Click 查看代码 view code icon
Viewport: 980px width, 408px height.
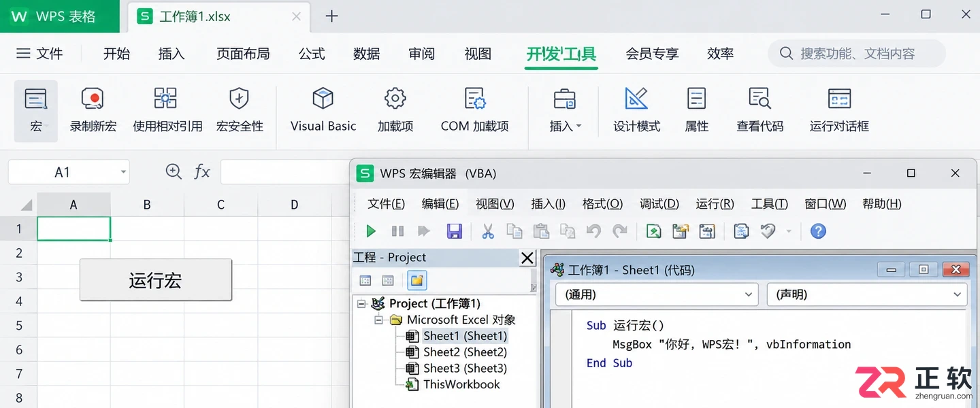(759, 99)
